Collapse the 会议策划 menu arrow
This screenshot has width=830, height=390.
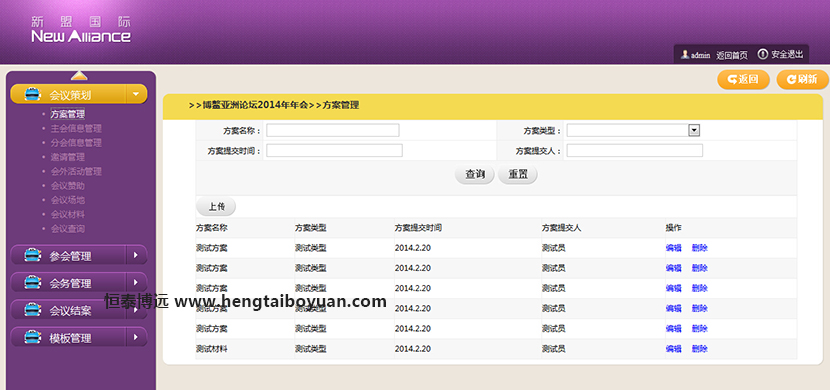click(x=136, y=95)
